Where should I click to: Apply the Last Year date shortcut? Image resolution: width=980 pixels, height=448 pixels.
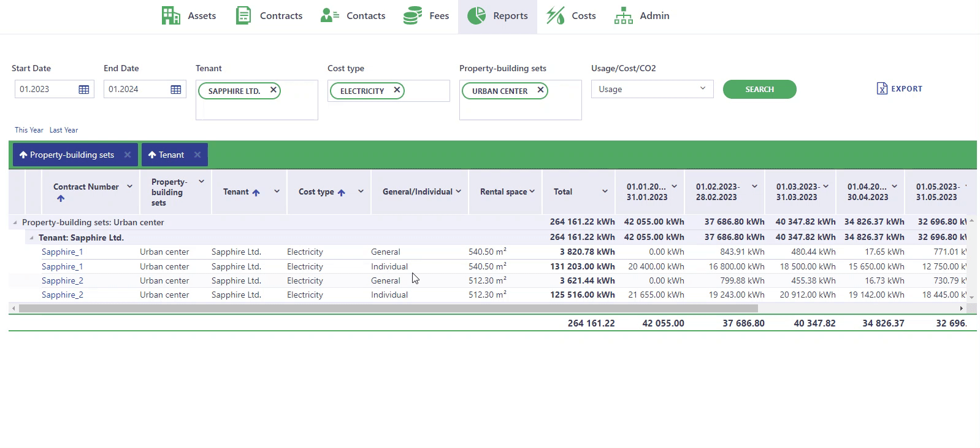coord(64,130)
